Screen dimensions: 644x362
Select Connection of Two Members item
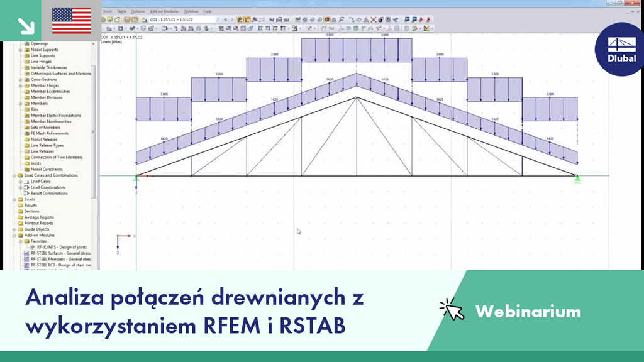[x=56, y=158]
